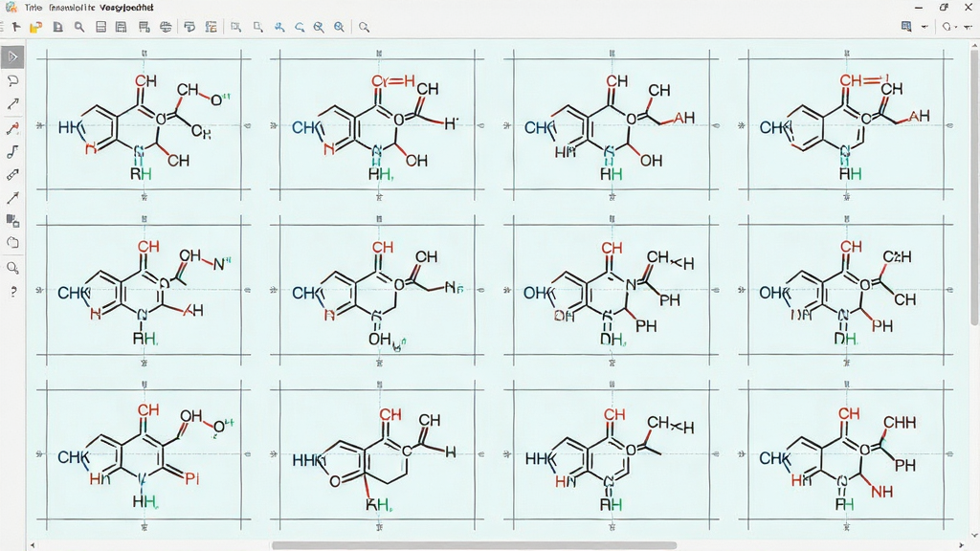Click the yellow open folder icon
The height and width of the screenshot is (551, 980).
tap(35, 27)
